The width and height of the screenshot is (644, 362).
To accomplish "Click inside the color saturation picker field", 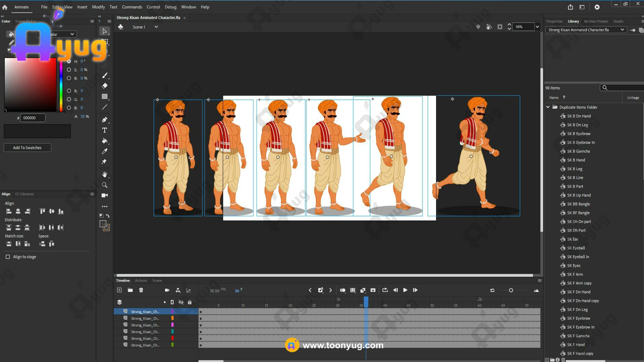I will (x=30, y=84).
